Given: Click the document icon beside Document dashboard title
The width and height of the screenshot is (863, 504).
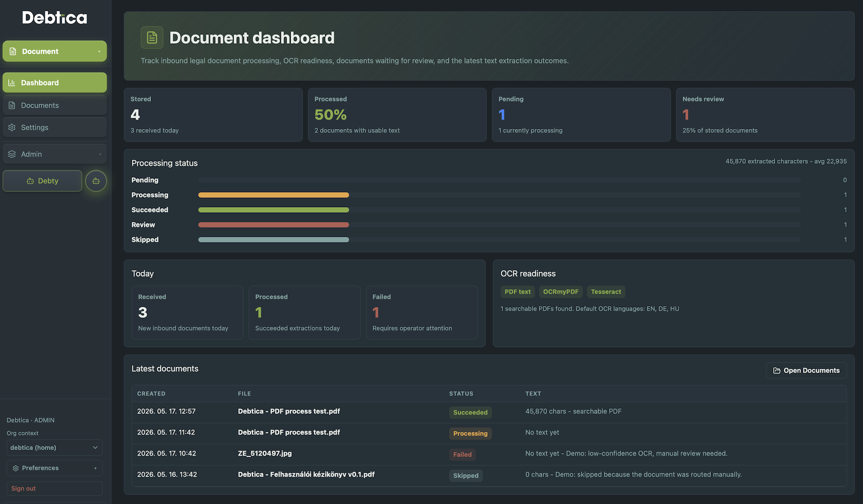Looking at the screenshot, I should (x=152, y=38).
